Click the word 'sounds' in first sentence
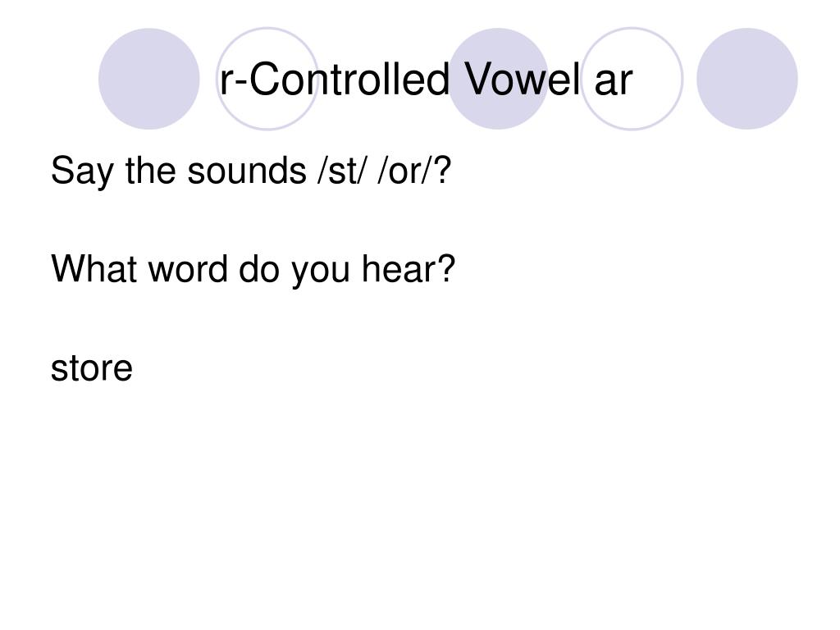This screenshot has width=840, height=630. pos(246,171)
